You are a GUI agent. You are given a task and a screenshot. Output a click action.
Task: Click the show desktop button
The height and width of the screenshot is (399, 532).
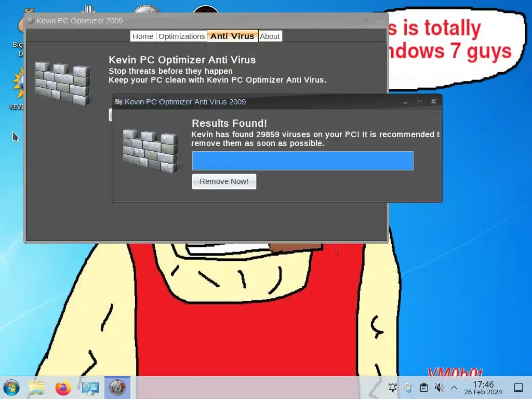click(518, 388)
